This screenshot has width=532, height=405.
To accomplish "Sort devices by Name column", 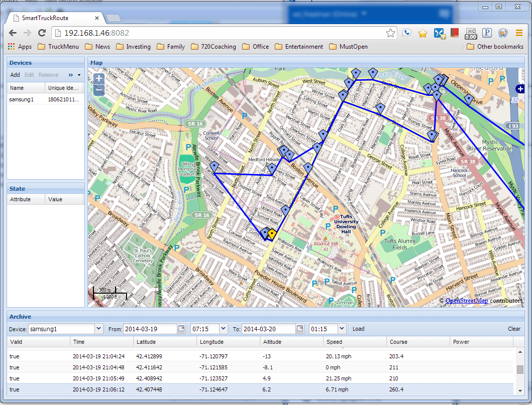I will click(x=26, y=88).
